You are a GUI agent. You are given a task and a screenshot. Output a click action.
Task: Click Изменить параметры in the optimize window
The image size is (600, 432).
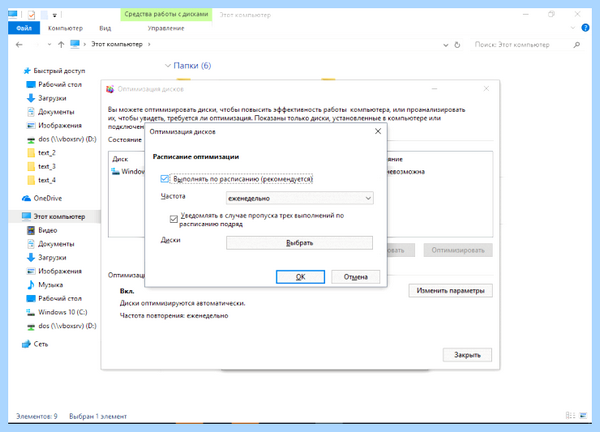pyautogui.click(x=450, y=290)
